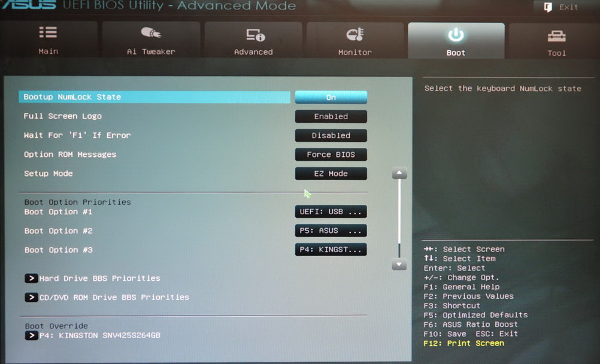The height and width of the screenshot is (364, 600).
Task: Open CD/DVD ROM Drive BBS Priorities submenu
Action: click(114, 298)
